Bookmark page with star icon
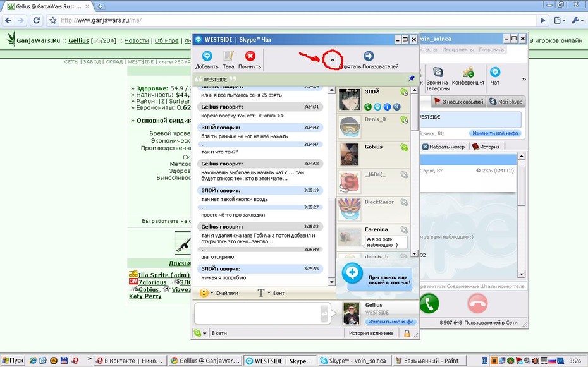 (53, 20)
